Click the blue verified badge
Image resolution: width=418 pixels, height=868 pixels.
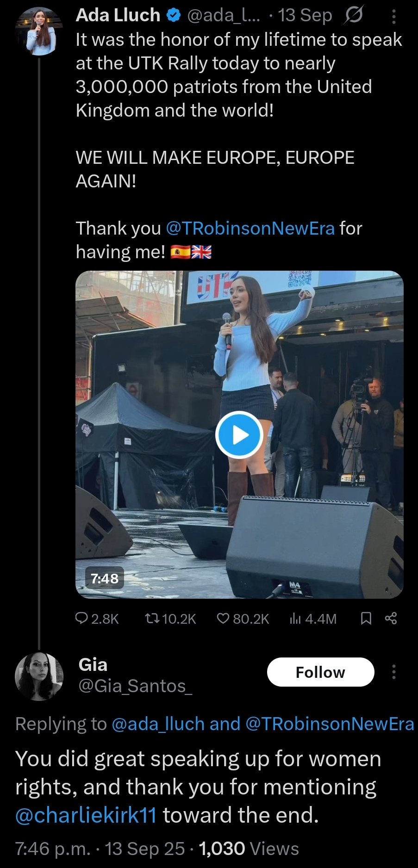click(173, 16)
